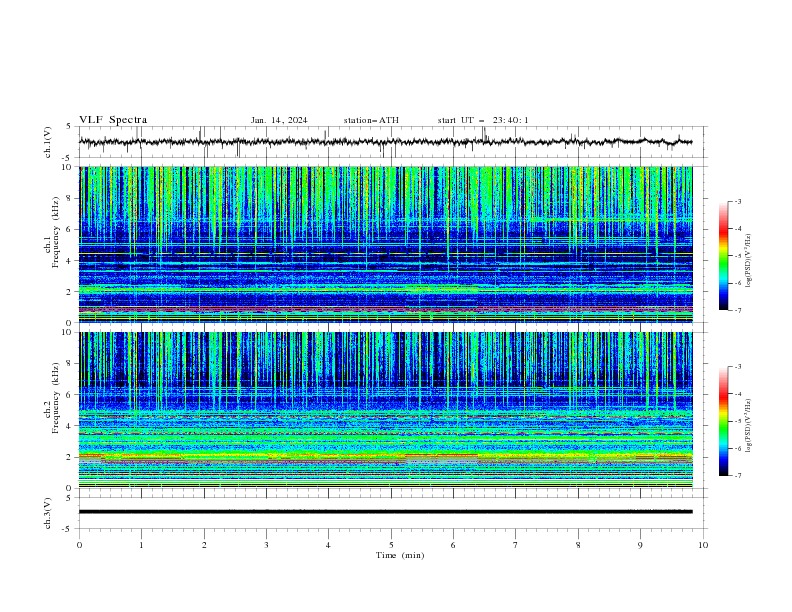Click the "ch.3(V)" axis label
Screen dimensions: 792x612
click(48, 513)
